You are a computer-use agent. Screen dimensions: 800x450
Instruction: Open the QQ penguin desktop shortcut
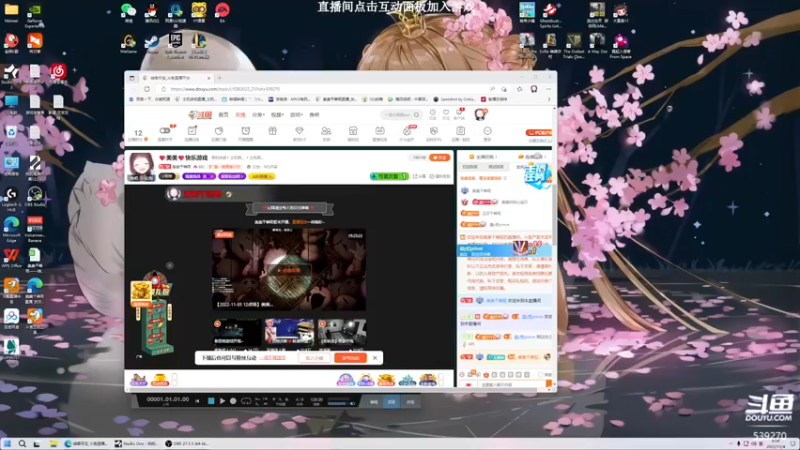[152, 11]
